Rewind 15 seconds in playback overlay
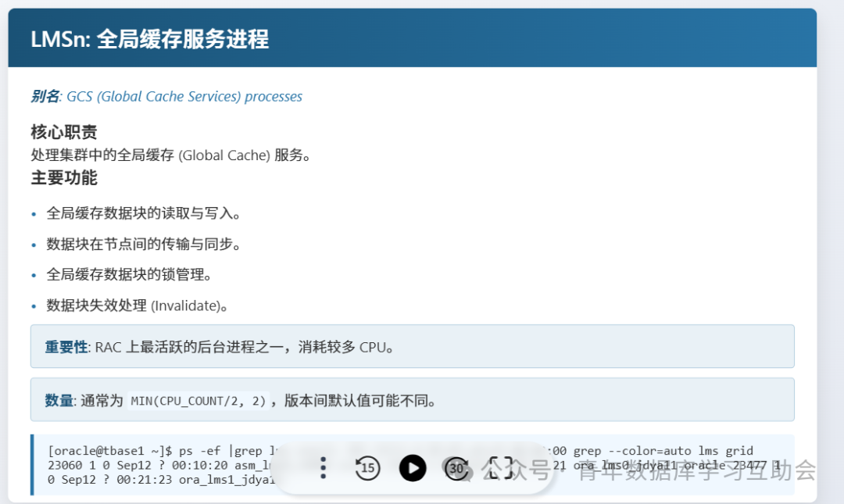The height and width of the screenshot is (504, 844). point(367,468)
